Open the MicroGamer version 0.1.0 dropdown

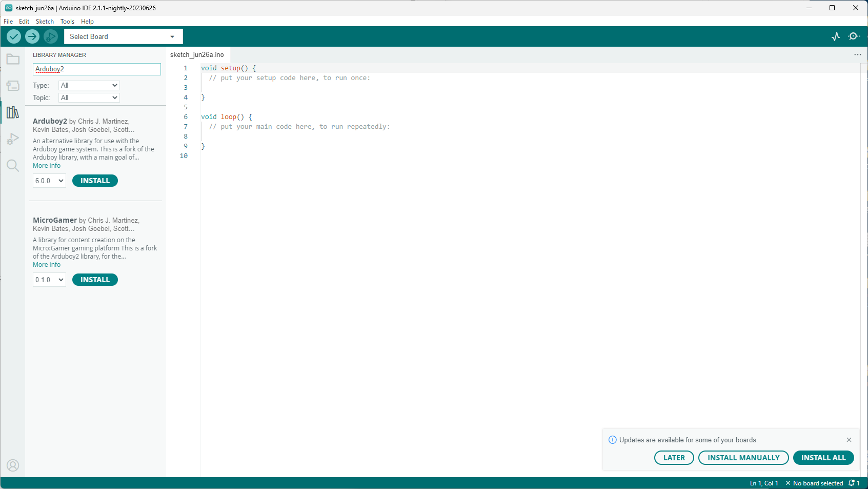pyautogui.click(x=49, y=280)
